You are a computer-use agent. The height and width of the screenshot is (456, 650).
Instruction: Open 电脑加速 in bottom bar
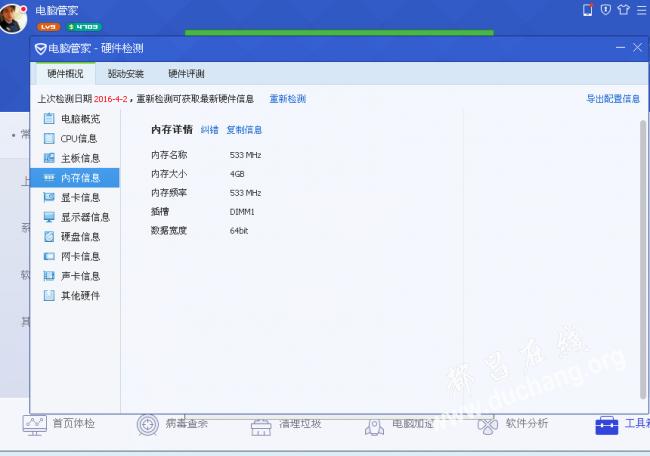pos(399,426)
